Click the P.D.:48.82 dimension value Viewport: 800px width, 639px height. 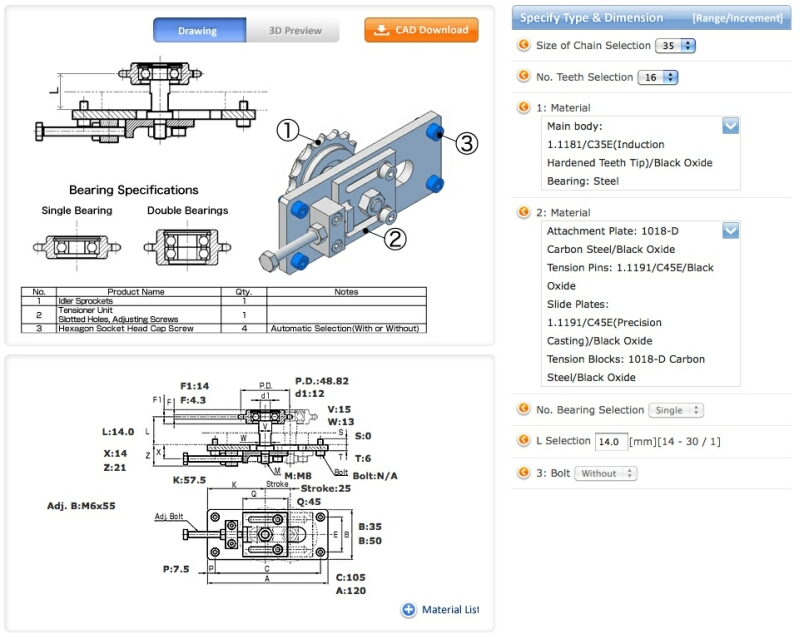point(322,381)
